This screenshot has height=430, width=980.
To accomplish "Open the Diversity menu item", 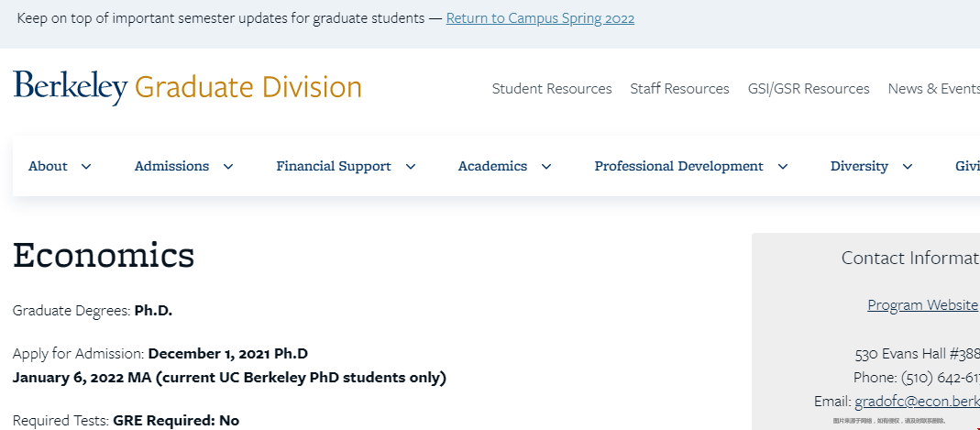I will [859, 166].
